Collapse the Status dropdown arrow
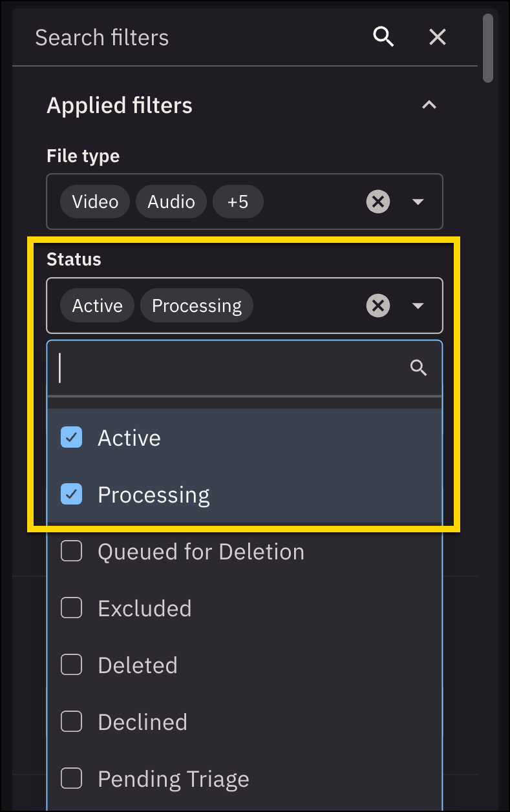The width and height of the screenshot is (510, 812). click(x=418, y=305)
